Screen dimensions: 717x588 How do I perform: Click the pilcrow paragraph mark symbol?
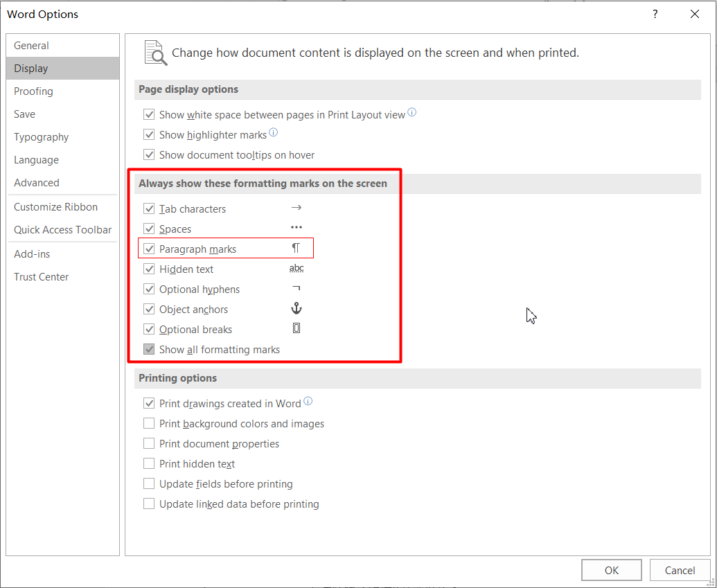[x=296, y=248]
